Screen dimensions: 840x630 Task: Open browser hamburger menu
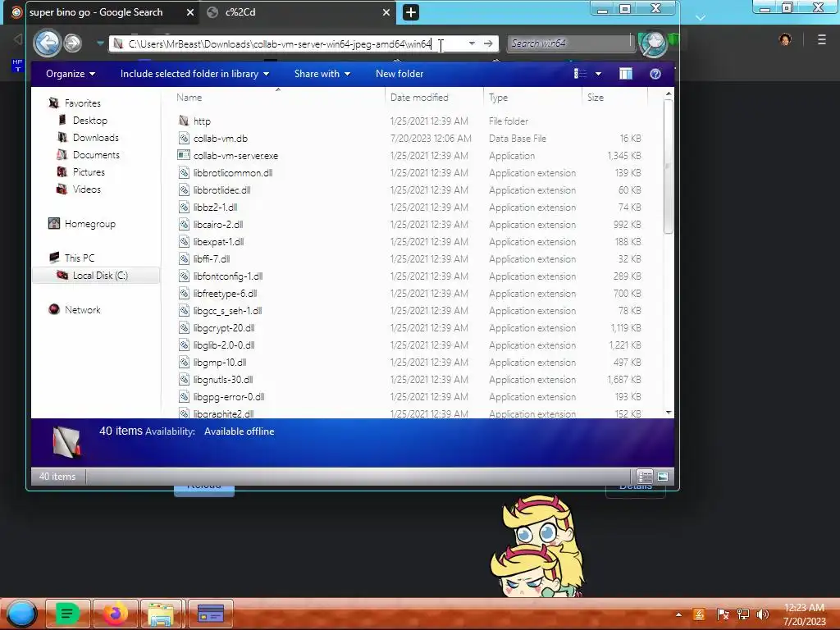(821, 39)
